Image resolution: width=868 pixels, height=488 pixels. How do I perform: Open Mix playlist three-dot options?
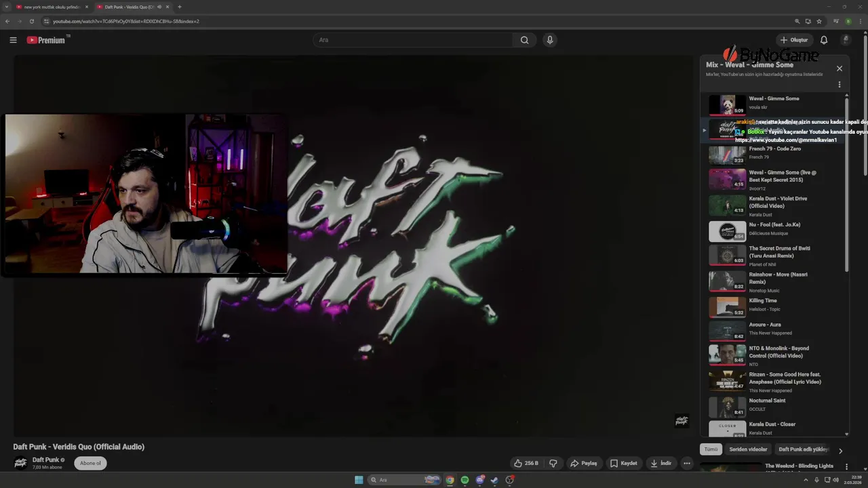click(840, 85)
